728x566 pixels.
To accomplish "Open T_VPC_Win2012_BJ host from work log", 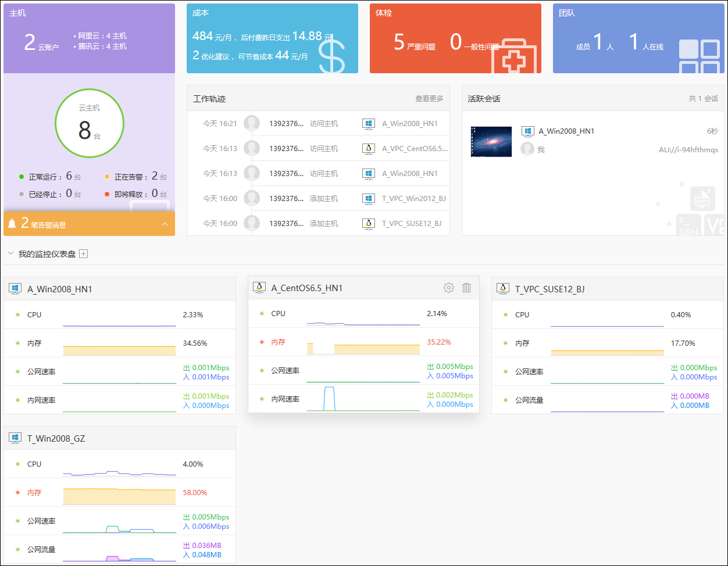I will 413,199.
